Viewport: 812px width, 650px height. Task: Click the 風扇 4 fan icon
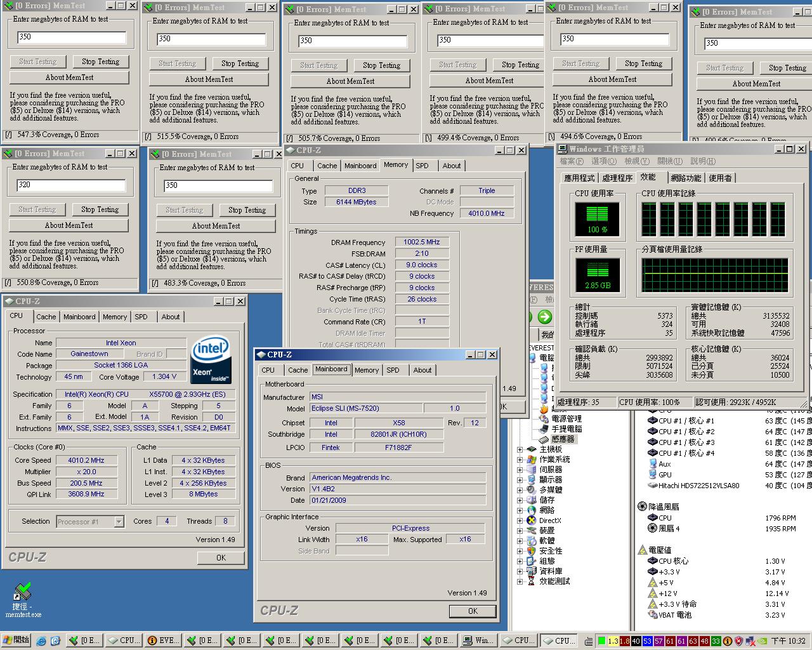pos(652,528)
